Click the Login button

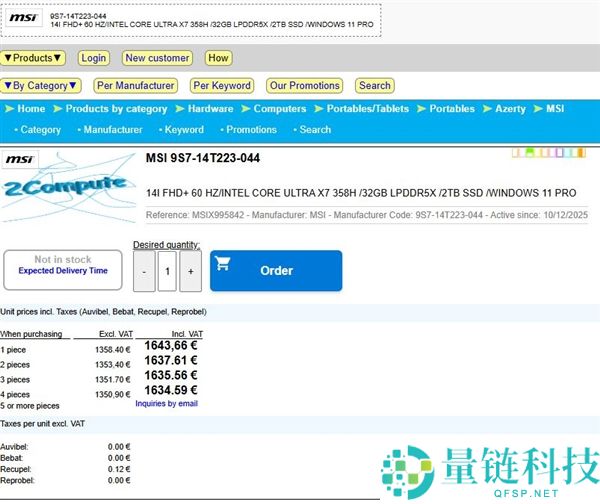click(x=94, y=58)
